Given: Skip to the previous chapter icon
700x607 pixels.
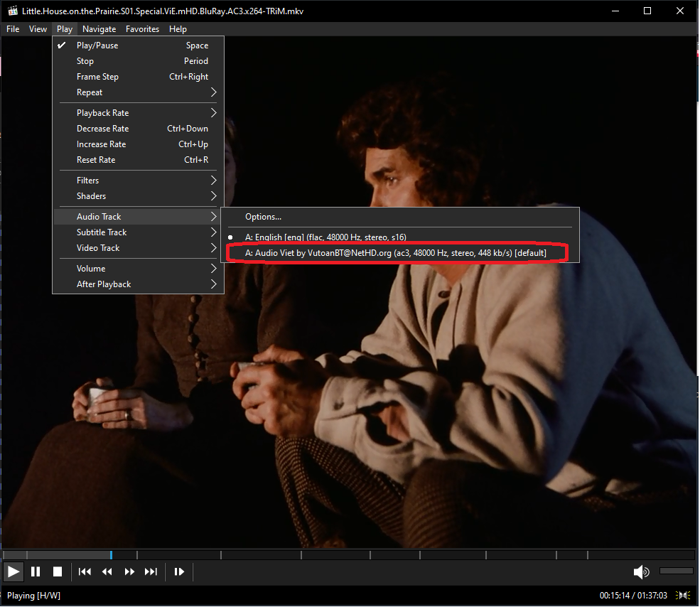Looking at the screenshot, I should (x=85, y=572).
